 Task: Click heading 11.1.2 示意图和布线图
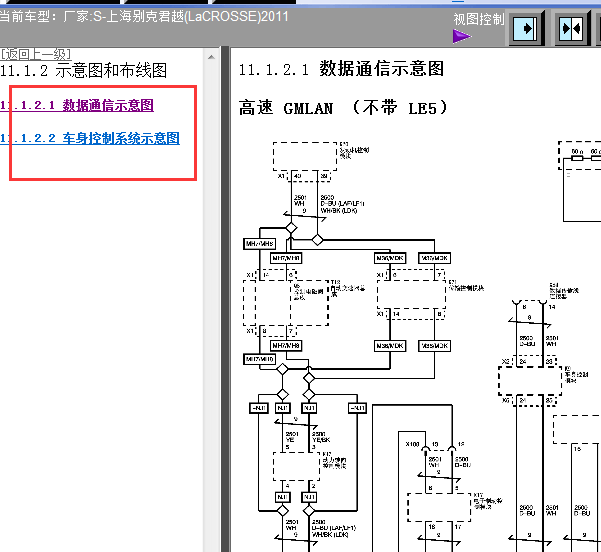[x=84, y=71]
